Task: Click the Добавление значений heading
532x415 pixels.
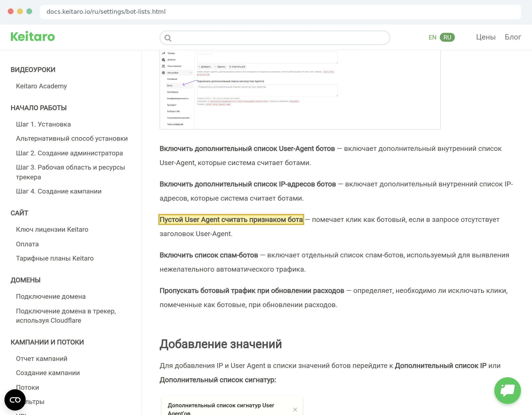Action: tap(221, 344)
